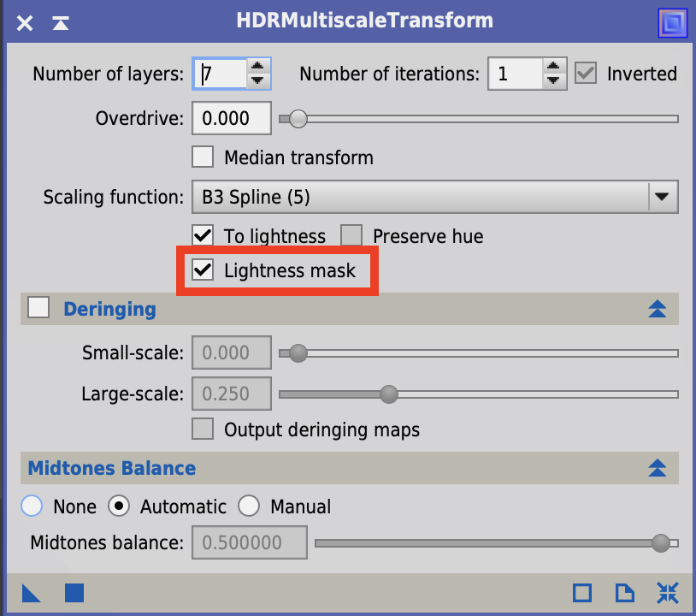Image resolution: width=696 pixels, height=616 pixels.
Task: Shade the HDRMultiscaleTransform window title bar
Action: point(61,23)
